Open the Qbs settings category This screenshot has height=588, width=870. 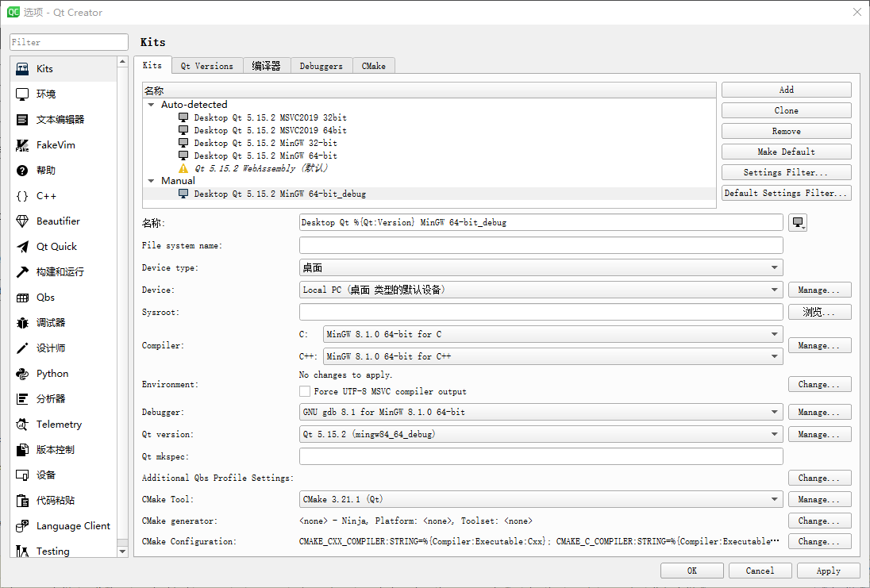(x=64, y=298)
